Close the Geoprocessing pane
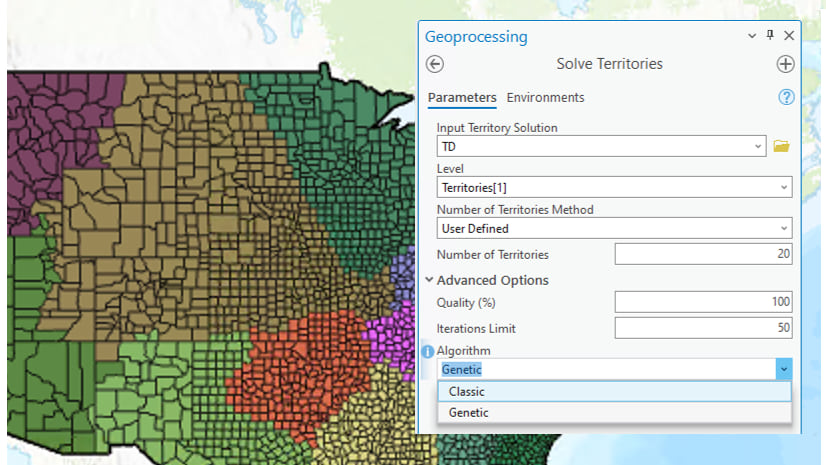This screenshot has height=465, width=826. 789,35
